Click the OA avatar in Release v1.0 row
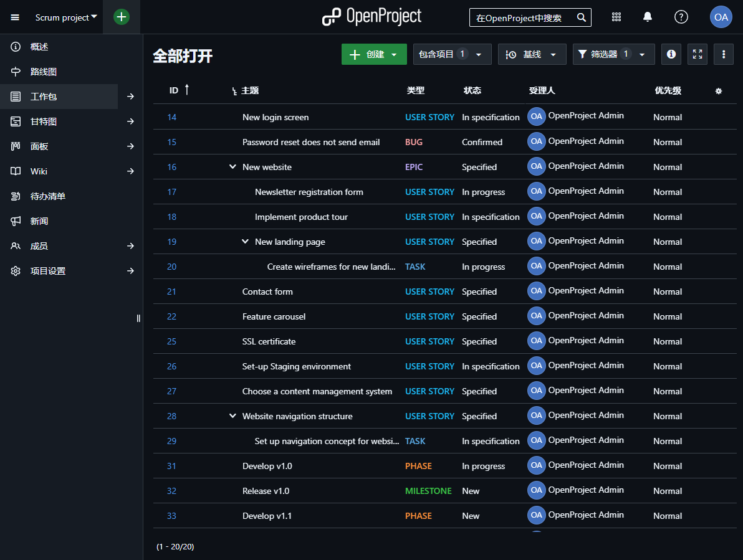This screenshot has height=560, width=743. tap(537, 490)
